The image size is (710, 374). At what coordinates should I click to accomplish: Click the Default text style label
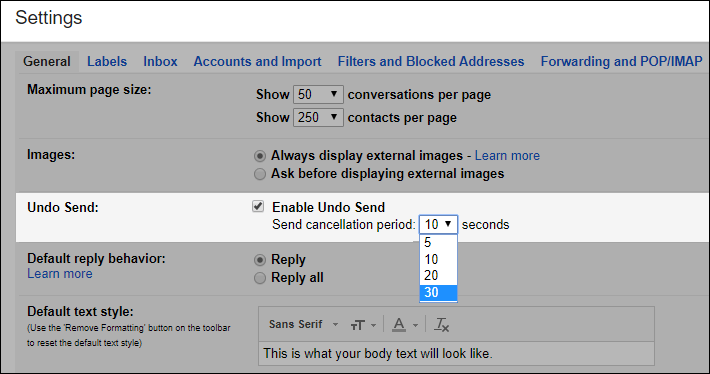(80, 312)
